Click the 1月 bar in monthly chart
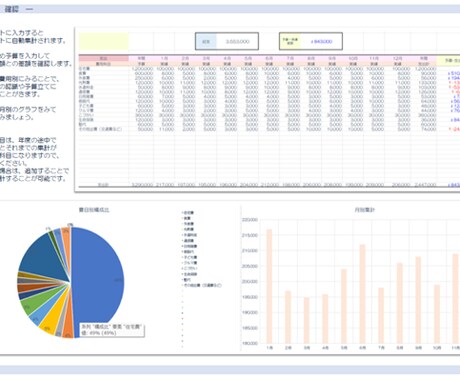 click(x=269, y=286)
